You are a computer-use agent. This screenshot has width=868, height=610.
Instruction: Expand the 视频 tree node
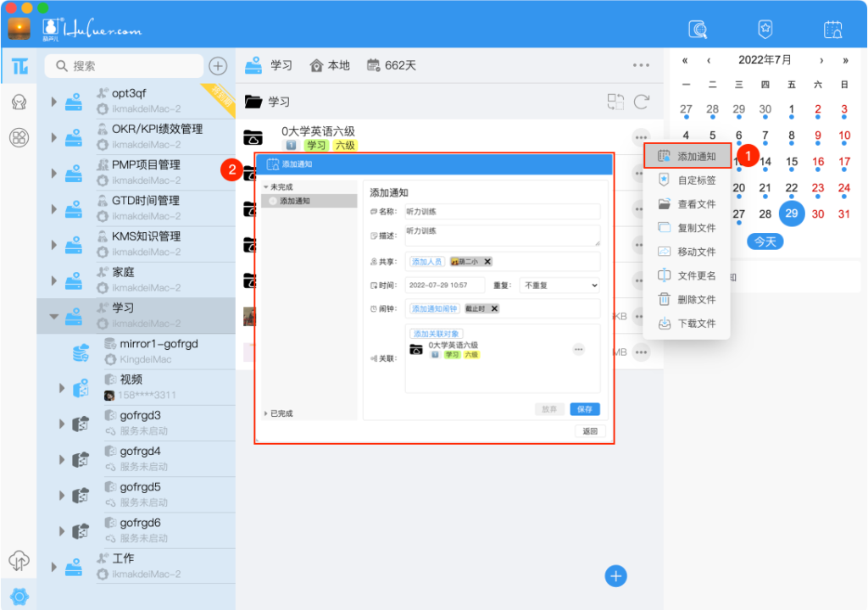61,388
